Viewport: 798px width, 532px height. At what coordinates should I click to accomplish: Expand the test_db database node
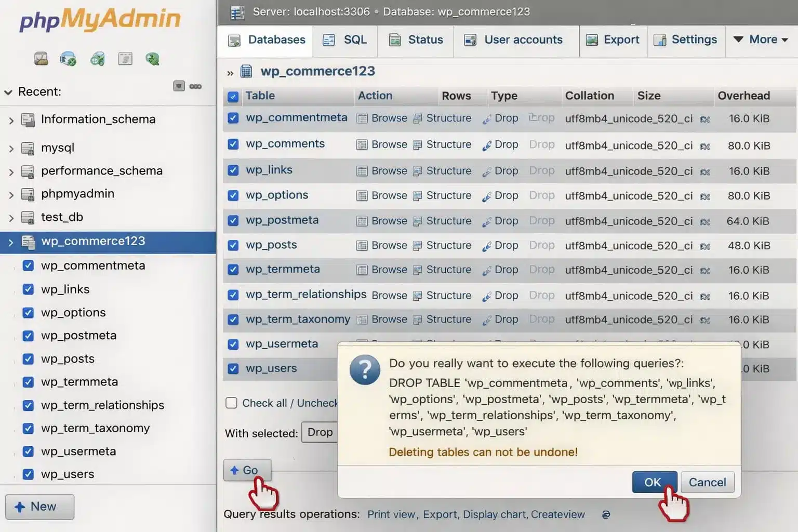click(x=11, y=218)
